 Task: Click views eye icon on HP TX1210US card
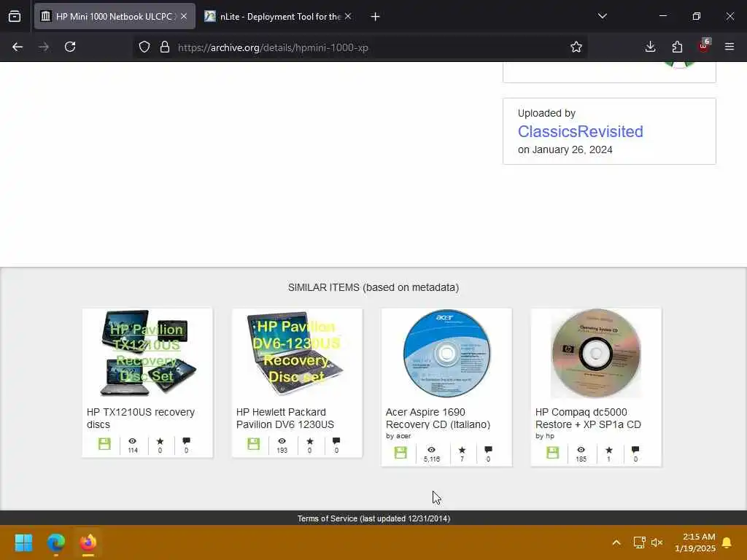[133, 441]
